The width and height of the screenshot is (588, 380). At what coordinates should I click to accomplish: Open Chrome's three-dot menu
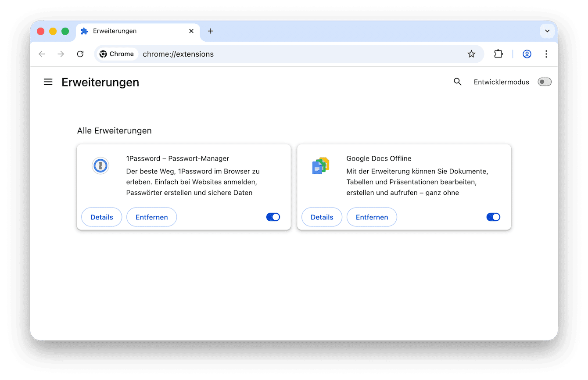coord(546,54)
